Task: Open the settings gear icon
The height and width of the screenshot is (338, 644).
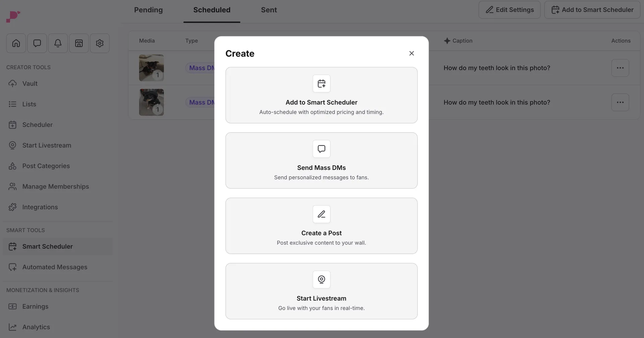Action: point(100,43)
